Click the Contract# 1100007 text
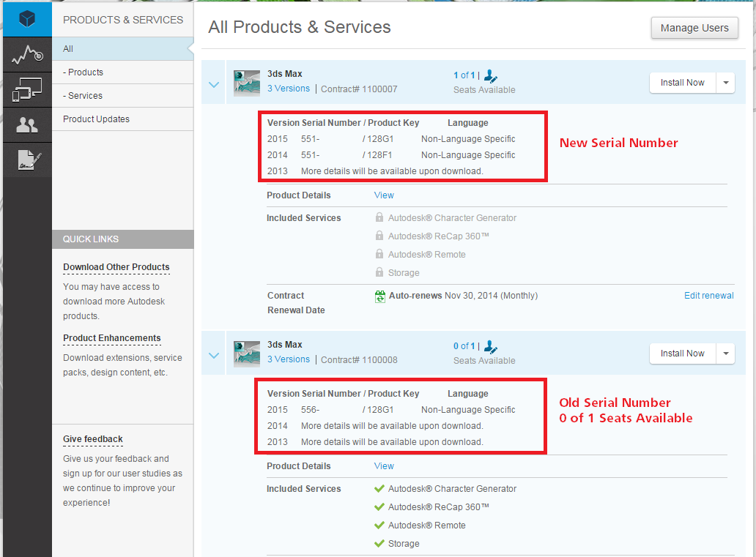 tap(359, 89)
